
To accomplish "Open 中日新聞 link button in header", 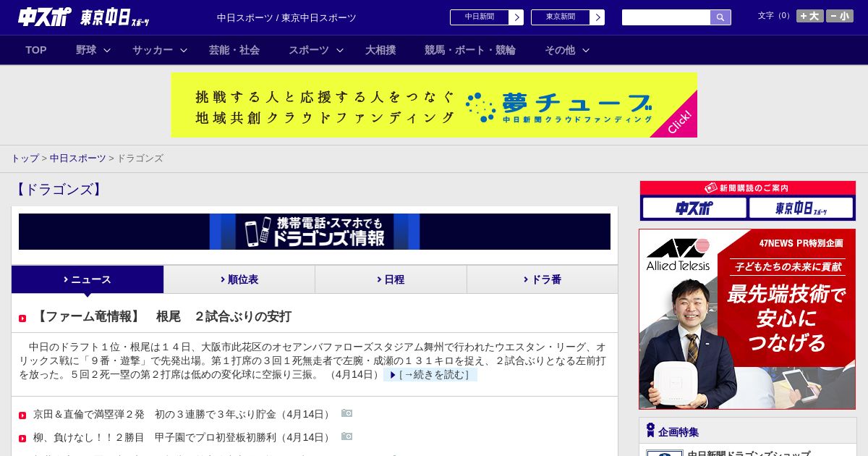I will [487, 17].
